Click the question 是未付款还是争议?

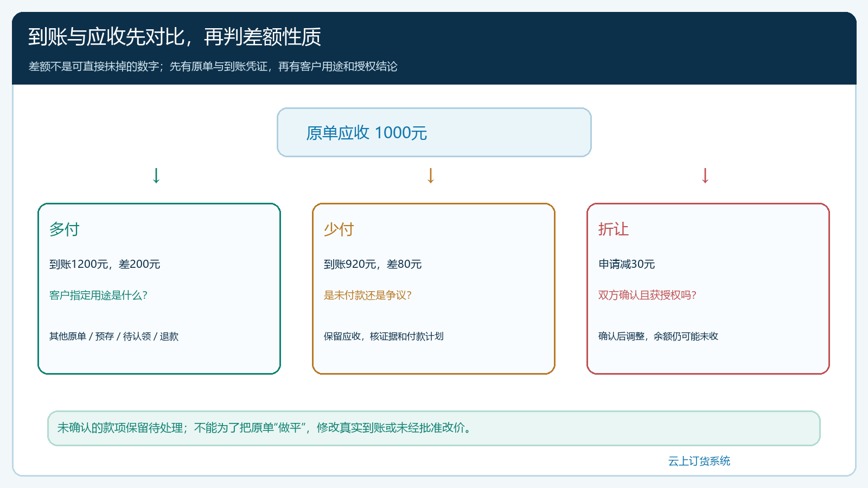(x=368, y=295)
